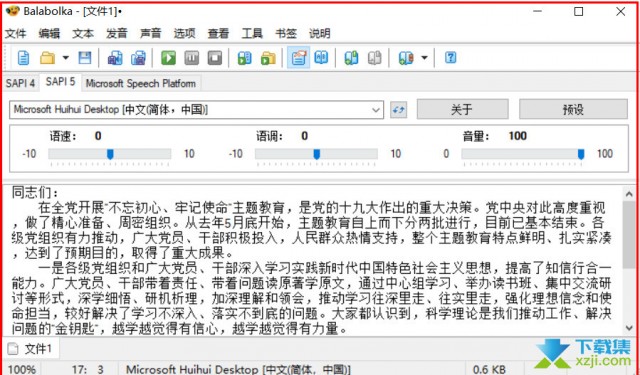This screenshot has width=640, height=375.
Task: Click the open file folder icon
Action: pos(47,58)
